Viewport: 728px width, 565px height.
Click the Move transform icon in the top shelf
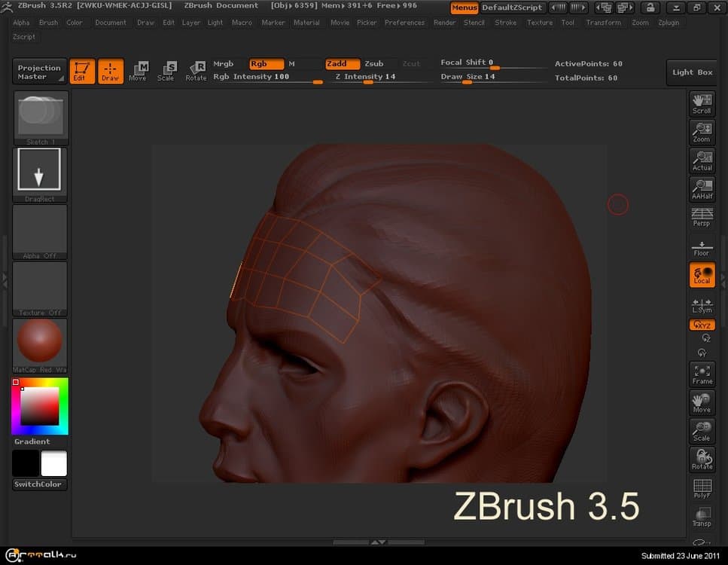pos(139,72)
